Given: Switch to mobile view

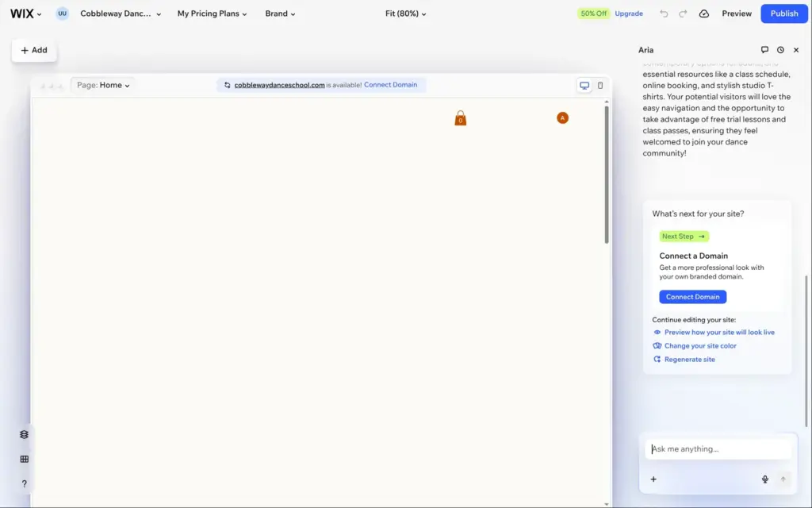Looking at the screenshot, I should [x=600, y=86].
